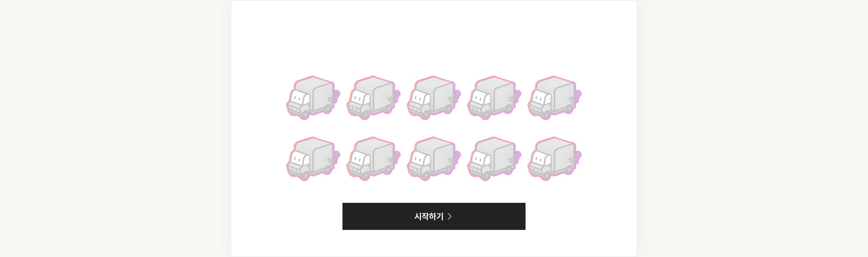Viewport: 868px width, 257px height.
Task: Click the chevron arrow beside 시작하기
Action: click(450, 216)
